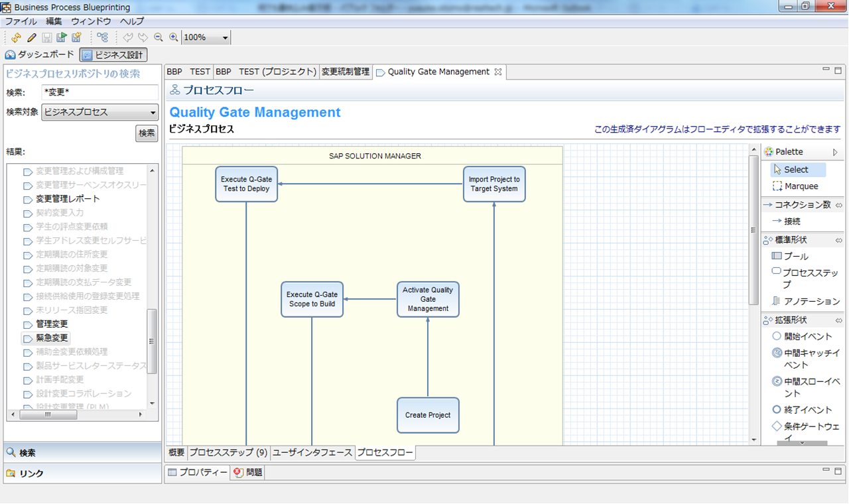
Task: Click the zoom in magnifier icon
Action: (x=173, y=38)
